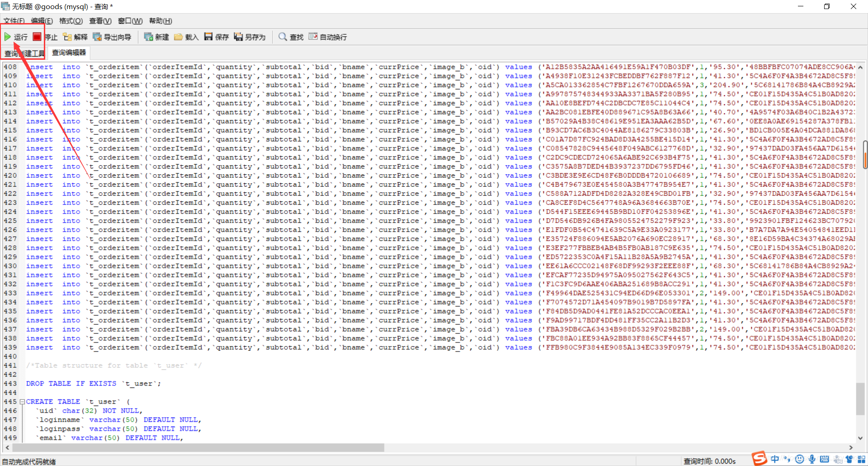Click the vertical scrollbar thumb
868x466 pixels.
coord(860,399)
